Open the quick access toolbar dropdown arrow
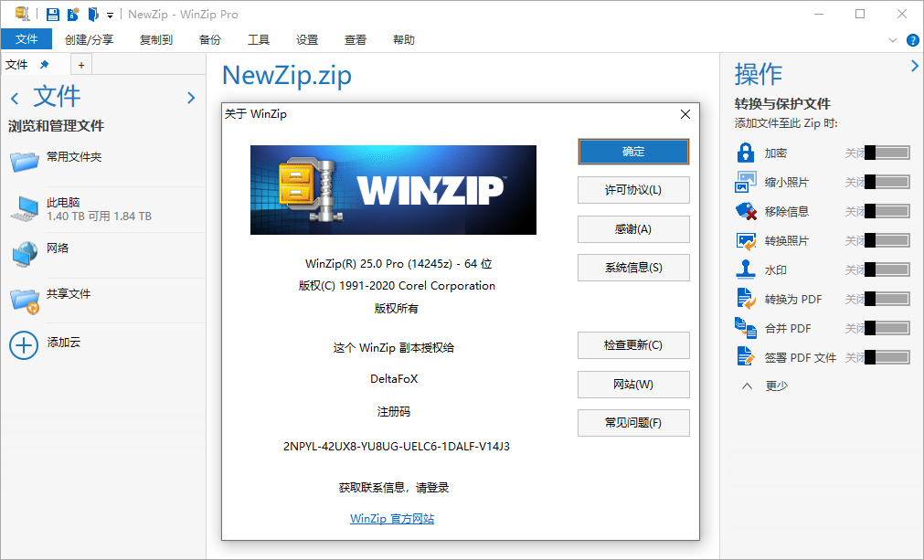This screenshot has height=560, width=924. pos(108,15)
